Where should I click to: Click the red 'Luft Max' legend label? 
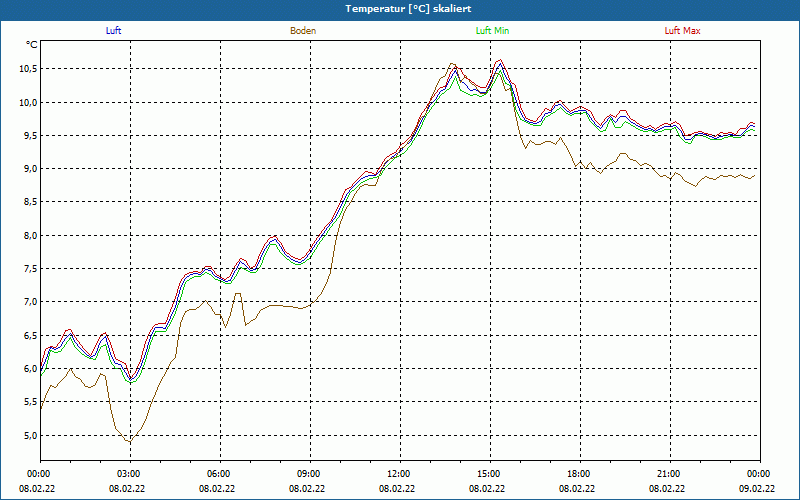(x=682, y=31)
